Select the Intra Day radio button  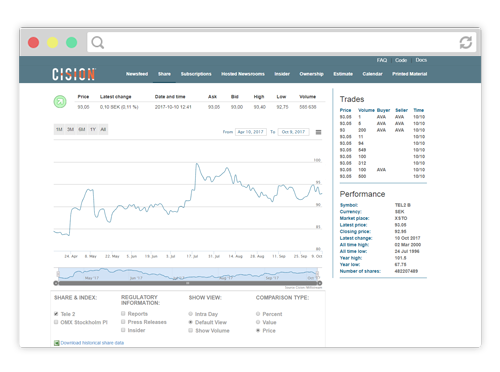tap(190, 314)
